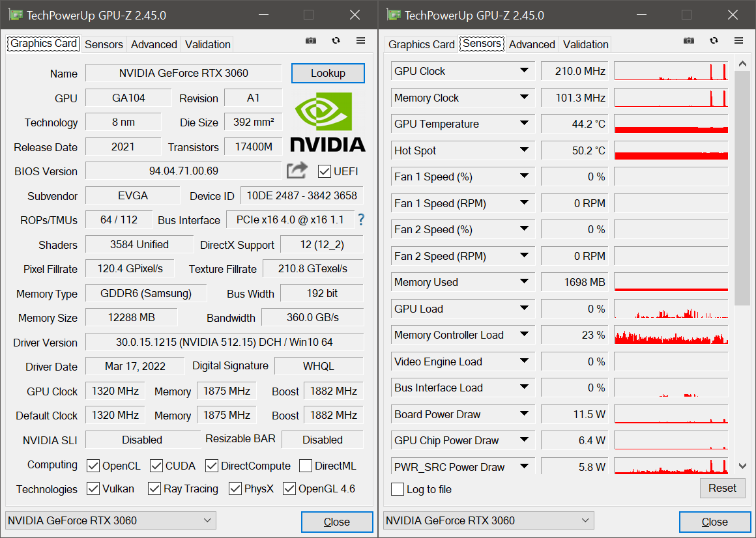The width and height of the screenshot is (756, 538).
Task: Switch to Graphics Card tab in right window
Action: (422, 44)
